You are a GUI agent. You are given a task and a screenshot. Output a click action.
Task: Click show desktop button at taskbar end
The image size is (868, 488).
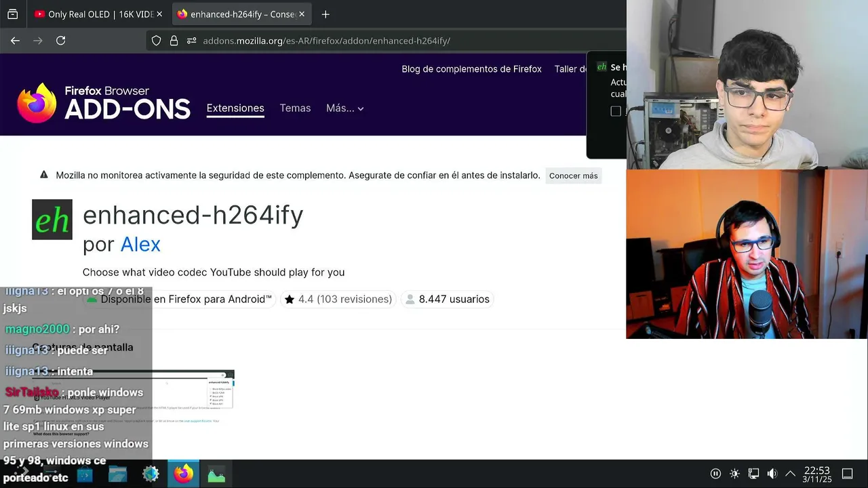point(848,474)
